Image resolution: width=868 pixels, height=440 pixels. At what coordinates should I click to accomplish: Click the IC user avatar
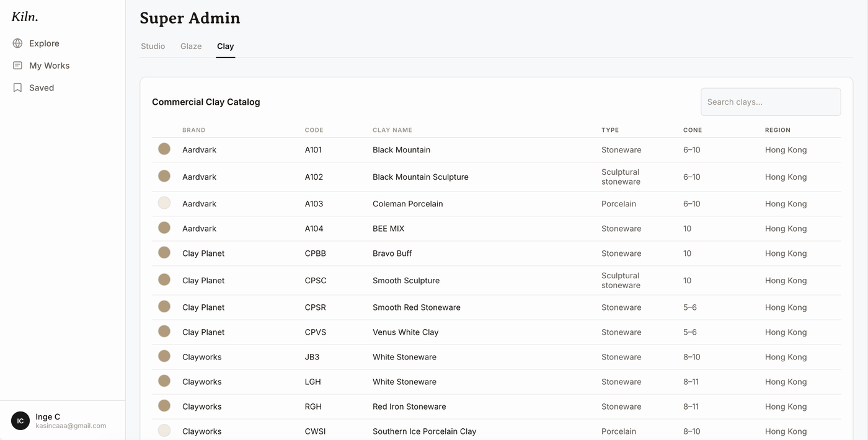point(20,421)
